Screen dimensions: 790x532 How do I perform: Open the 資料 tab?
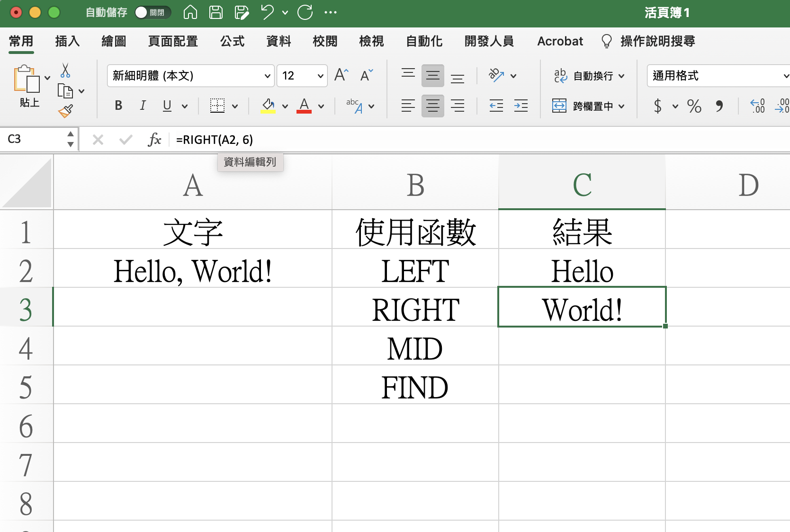click(x=278, y=41)
